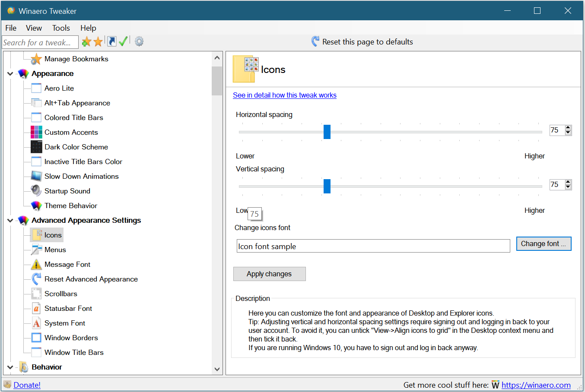
Task: Click the Slow Down Animations monitor icon
Action: (x=36, y=176)
